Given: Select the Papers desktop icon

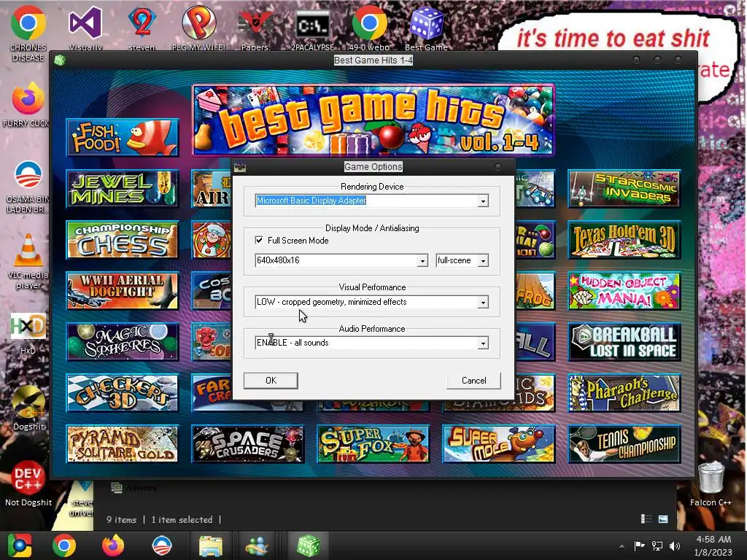Looking at the screenshot, I should [255, 28].
